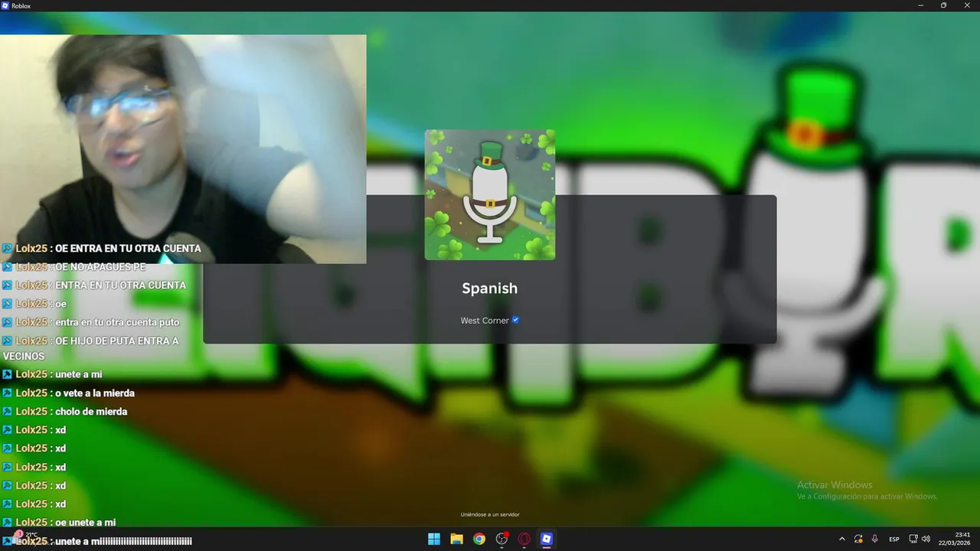Click the Spanish game title text
This screenshot has width=980, height=551.
pyautogui.click(x=490, y=289)
